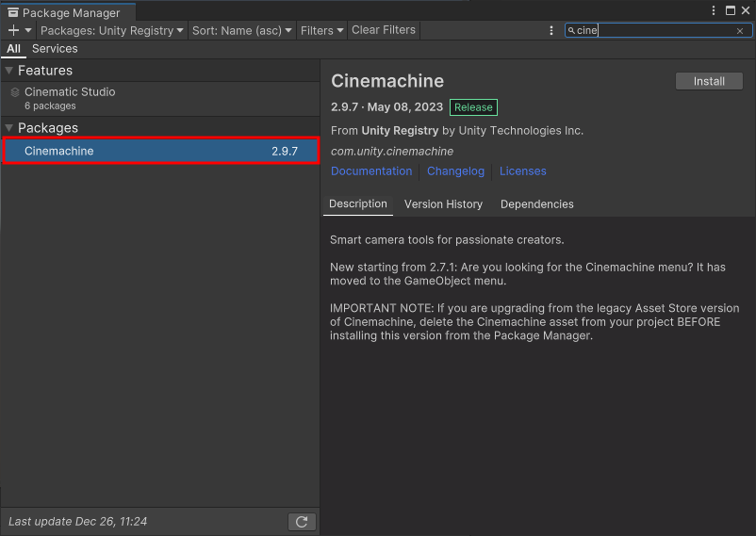
Task: Open the Filters dropdown
Action: tap(321, 30)
